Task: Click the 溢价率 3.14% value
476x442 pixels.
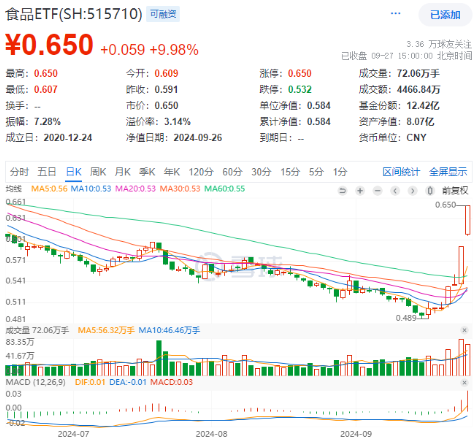Action: tap(177, 122)
